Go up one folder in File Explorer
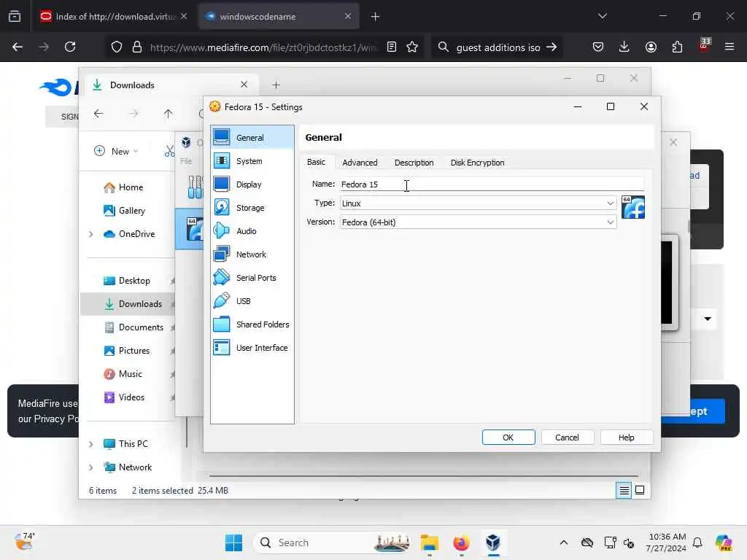 [x=169, y=113]
